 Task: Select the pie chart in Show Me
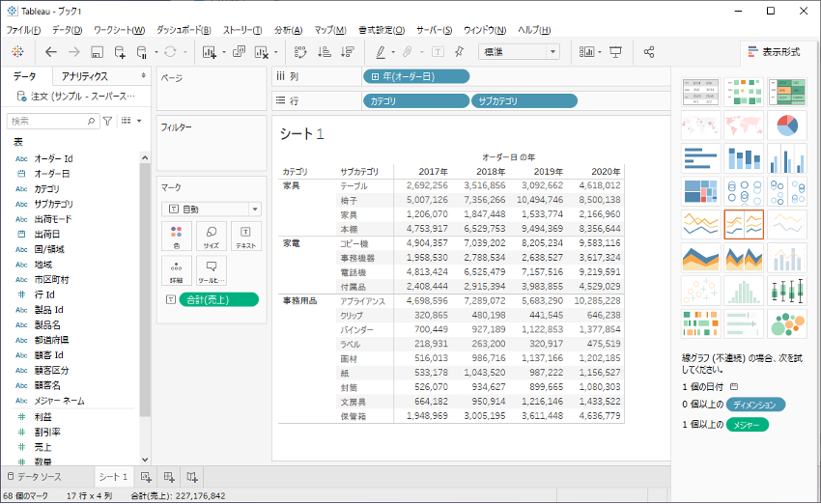click(787, 126)
